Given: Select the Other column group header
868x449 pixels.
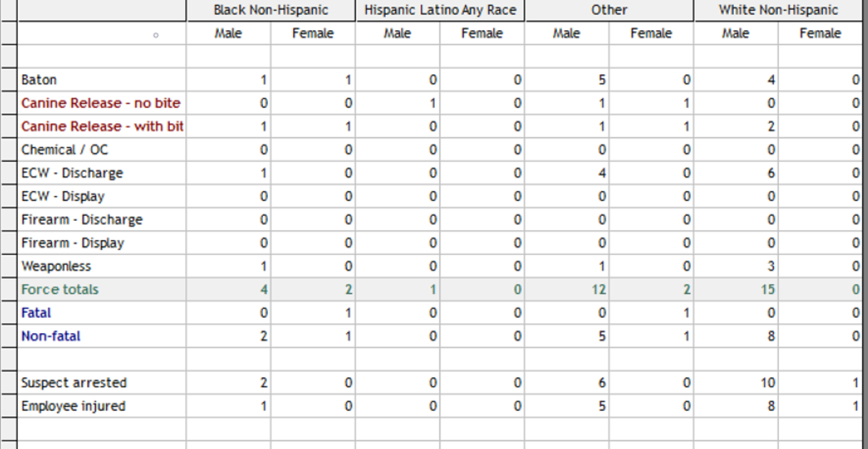Looking at the screenshot, I should 609,10.
